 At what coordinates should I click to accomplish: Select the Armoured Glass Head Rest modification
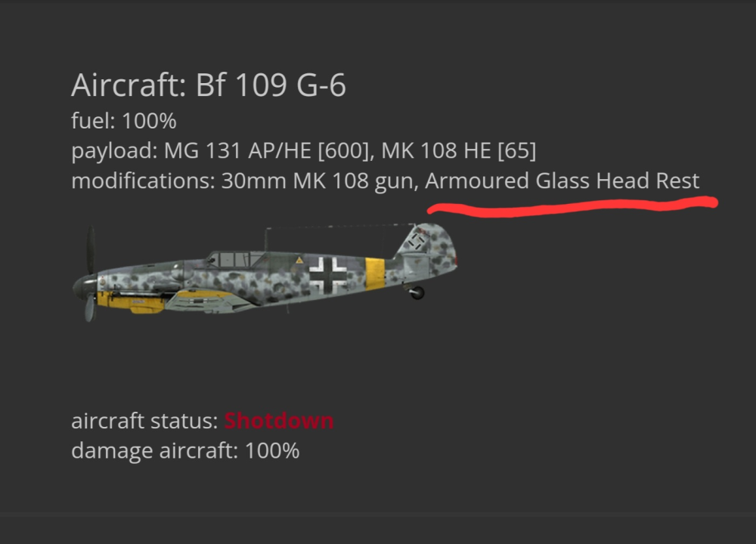point(562,181)
